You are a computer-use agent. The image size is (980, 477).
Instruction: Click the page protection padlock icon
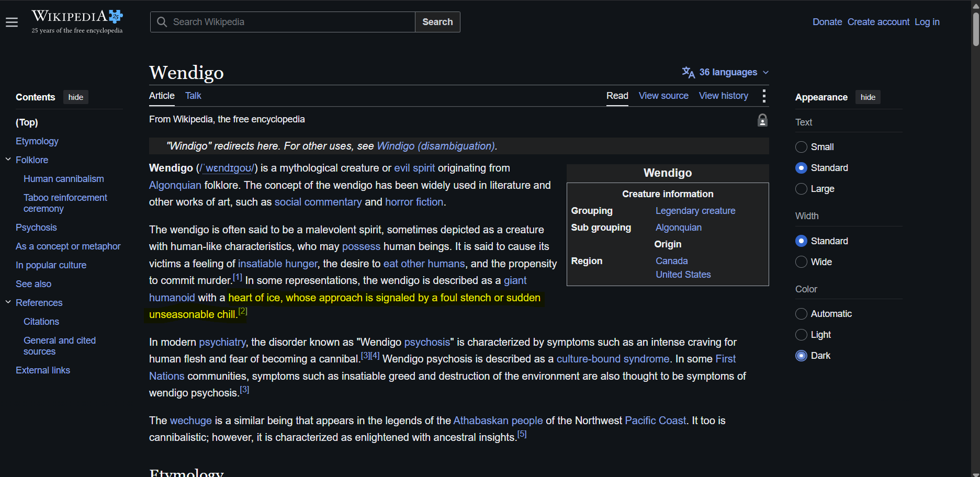(x=762, y=120)
